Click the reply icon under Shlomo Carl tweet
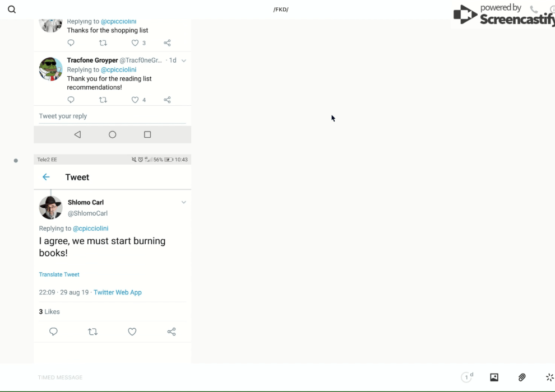 coord(53,332)
